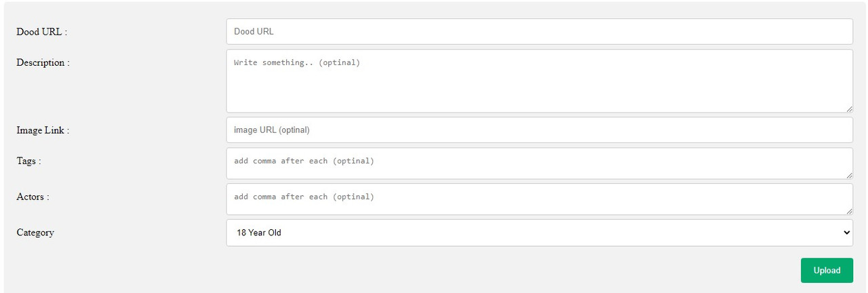The image size is (868, 293).
Task: Click the Category dropdown chevron arrow
Action: (846, 233)
